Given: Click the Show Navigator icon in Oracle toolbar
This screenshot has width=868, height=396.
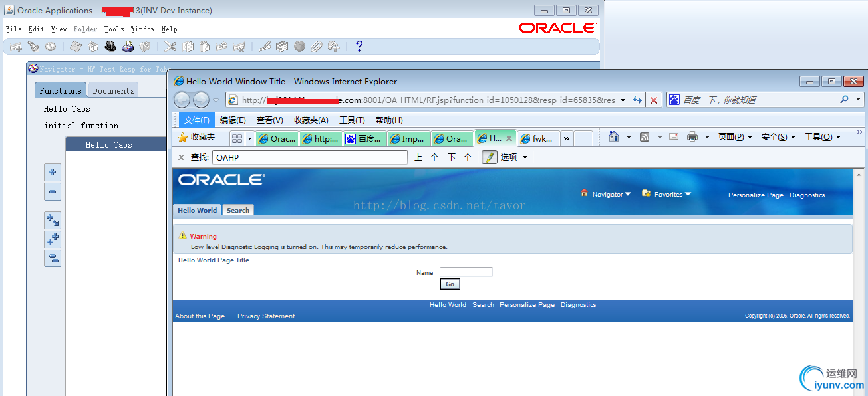Looking at the screenshot, I should click(x=51, y=47).
